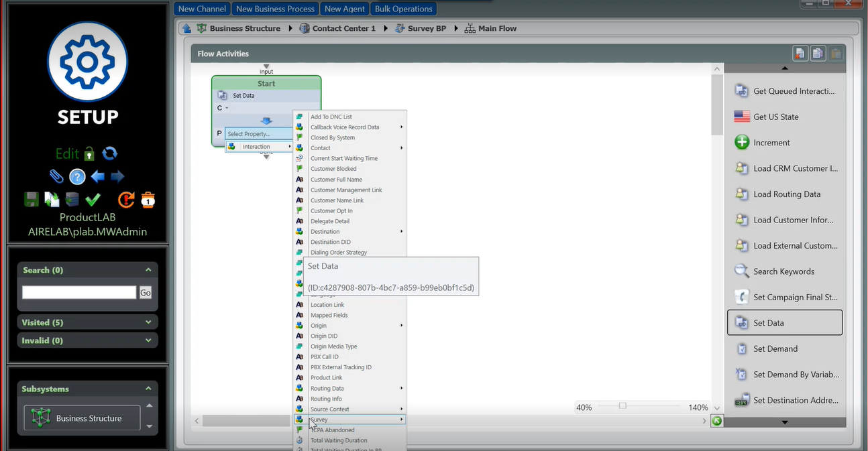Click the green save floppy disk icon

[31, 199]
